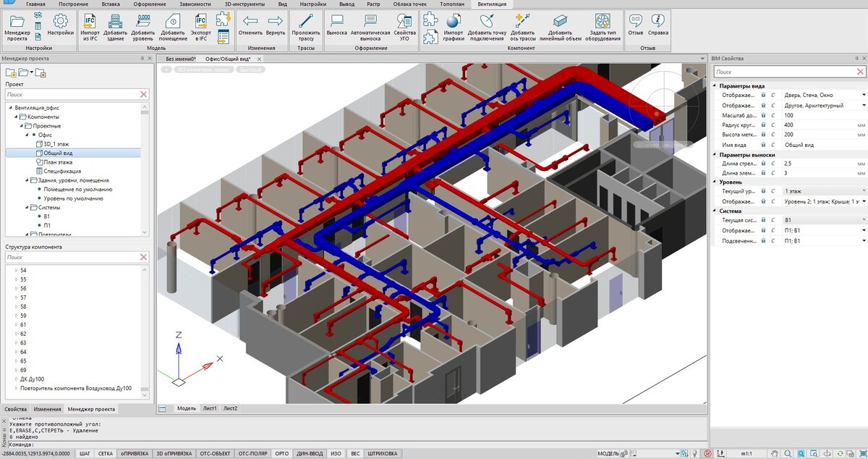Viewport: 868px width, 459px height.
Task: Collapse Параметры выноски section
Action: pos(715,154)
